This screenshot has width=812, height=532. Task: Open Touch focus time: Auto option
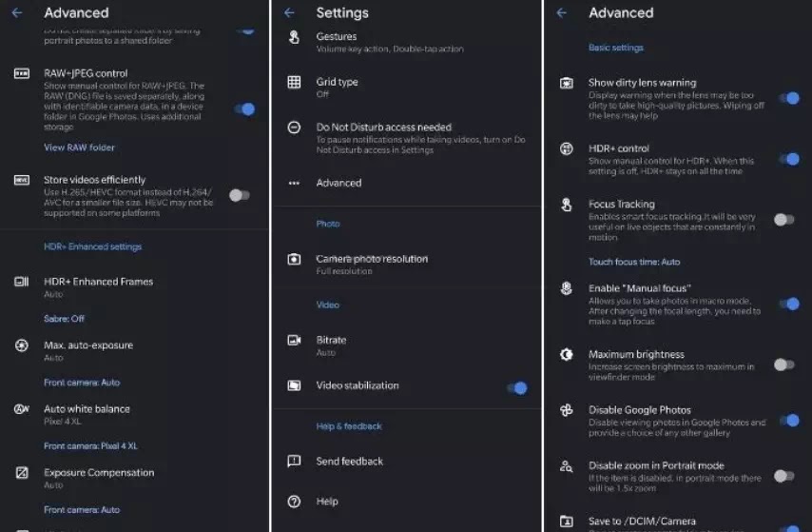(x=634, y=262)
